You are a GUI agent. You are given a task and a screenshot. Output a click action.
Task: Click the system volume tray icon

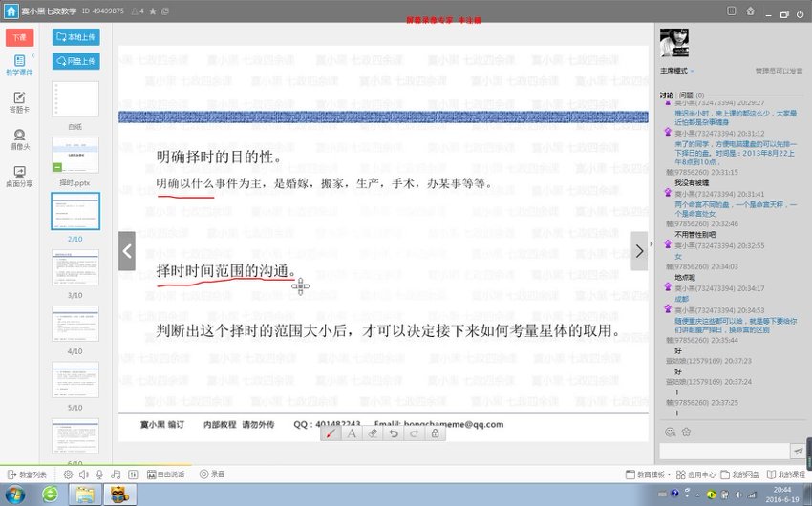tap(739, 495)
